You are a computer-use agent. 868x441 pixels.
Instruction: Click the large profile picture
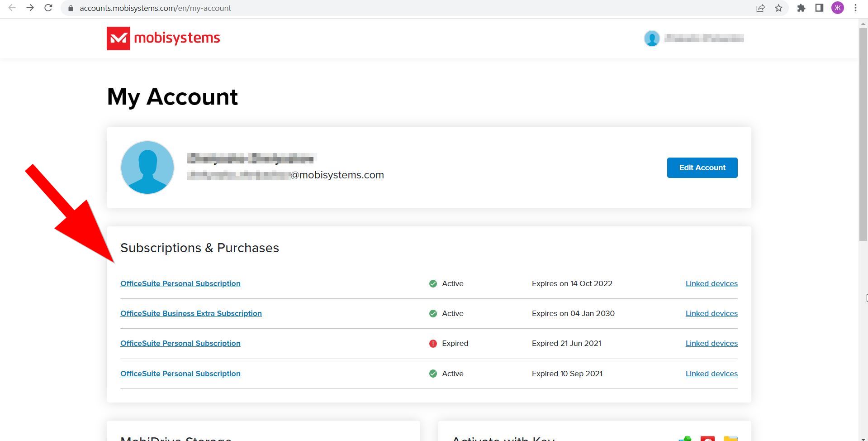147,168
